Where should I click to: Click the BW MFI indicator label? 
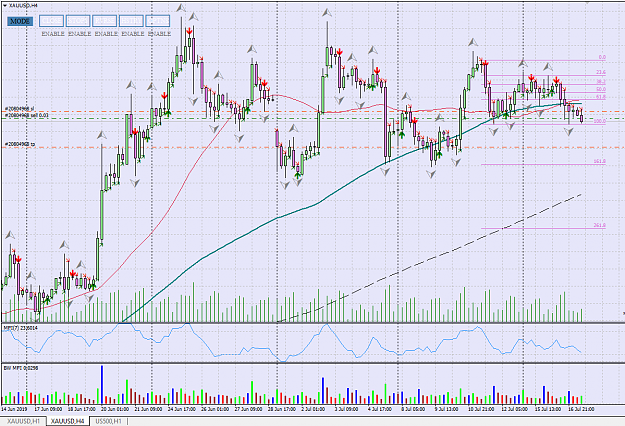click(21, 368)
